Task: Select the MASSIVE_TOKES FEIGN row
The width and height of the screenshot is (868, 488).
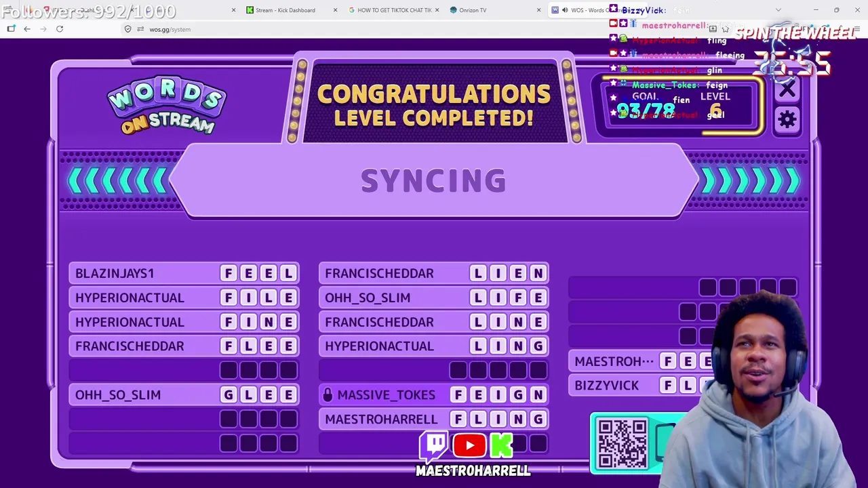Action: [x=433, y=394]
